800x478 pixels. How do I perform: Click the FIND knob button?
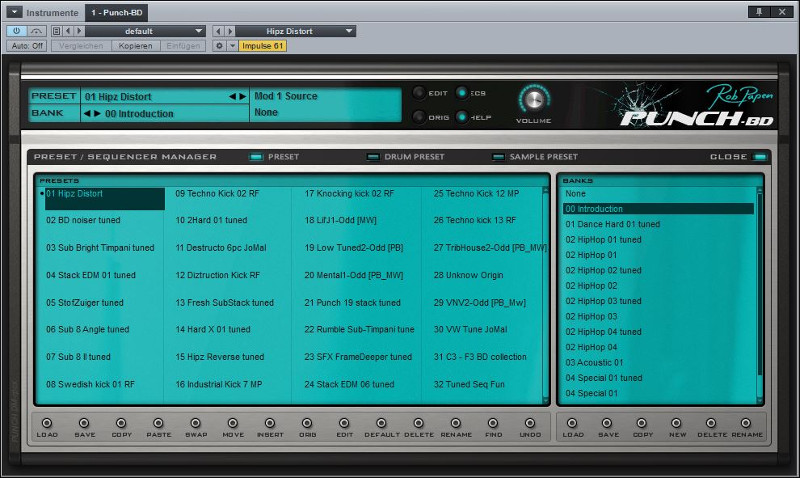(x=493, y=423)
